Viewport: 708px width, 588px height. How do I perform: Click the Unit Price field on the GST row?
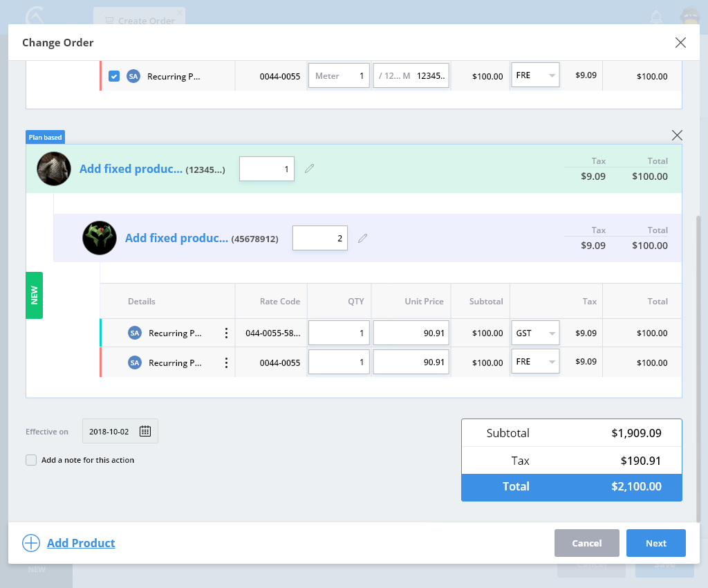coord(411,333)
